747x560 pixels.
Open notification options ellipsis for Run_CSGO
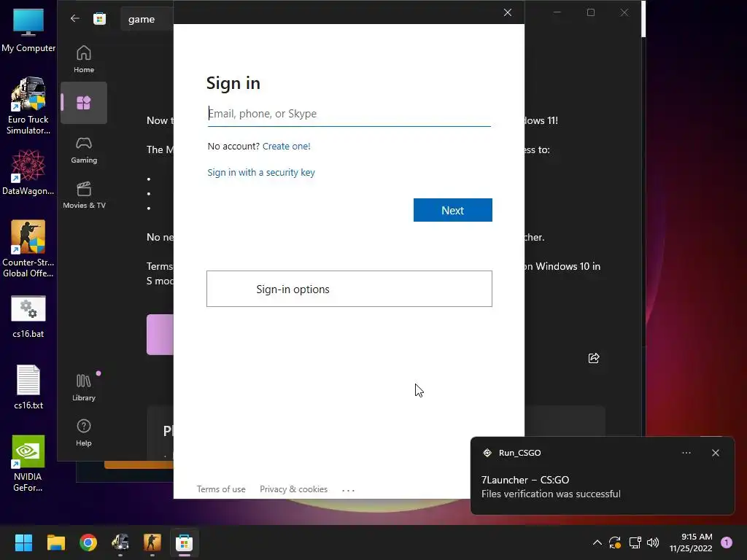pyautogui.click(x=686, y=453)
